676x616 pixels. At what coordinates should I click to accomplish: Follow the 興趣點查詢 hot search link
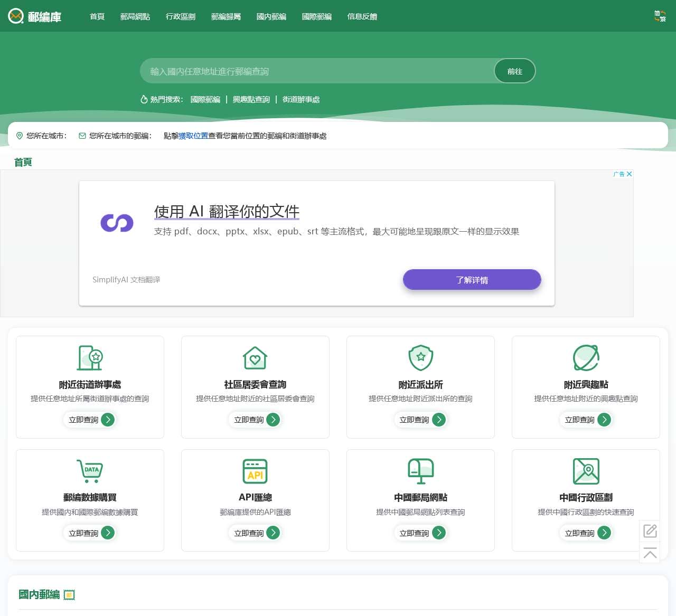click(251, 99)
